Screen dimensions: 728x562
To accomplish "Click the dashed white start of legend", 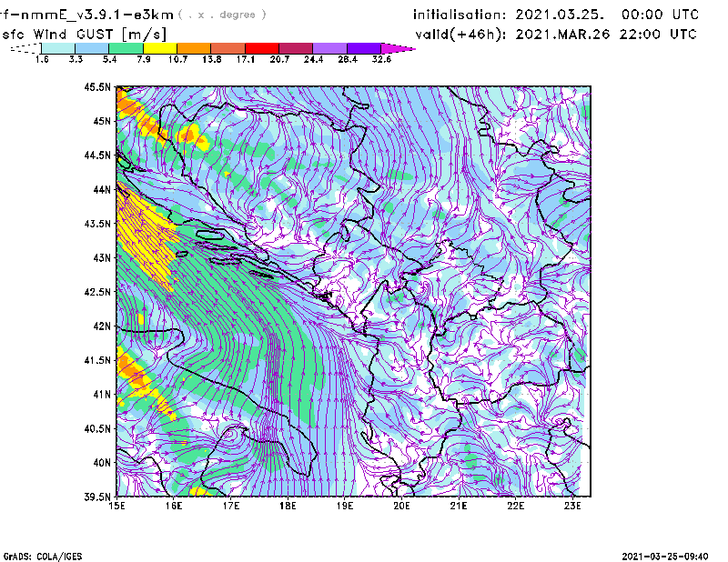I will [x=25, y=48].
